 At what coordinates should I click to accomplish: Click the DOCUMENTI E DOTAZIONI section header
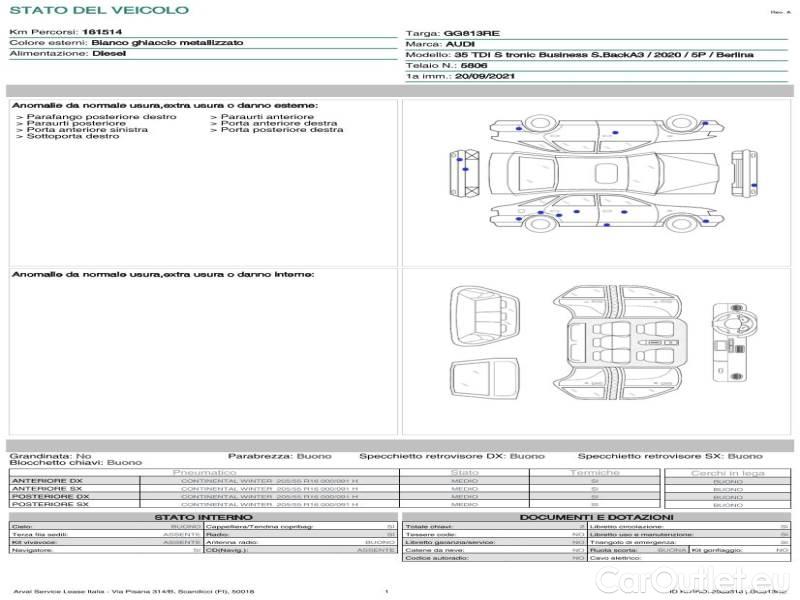point(597,517)
